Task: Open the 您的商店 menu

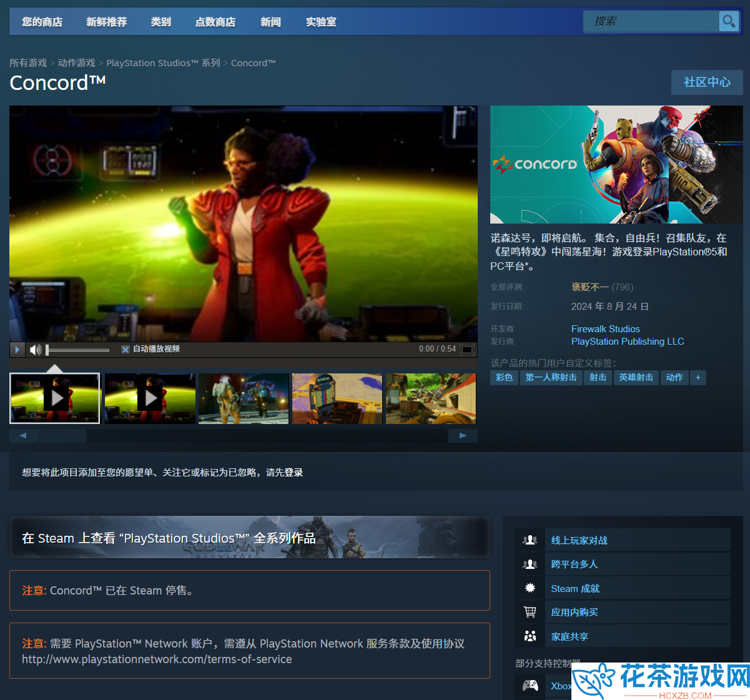Action: click(x=42, y=22)
